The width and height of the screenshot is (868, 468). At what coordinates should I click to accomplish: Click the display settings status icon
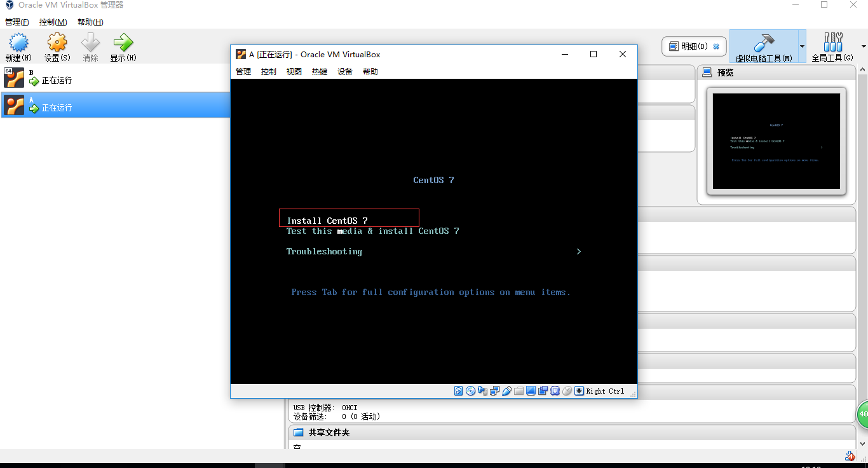tap(531, 391)
